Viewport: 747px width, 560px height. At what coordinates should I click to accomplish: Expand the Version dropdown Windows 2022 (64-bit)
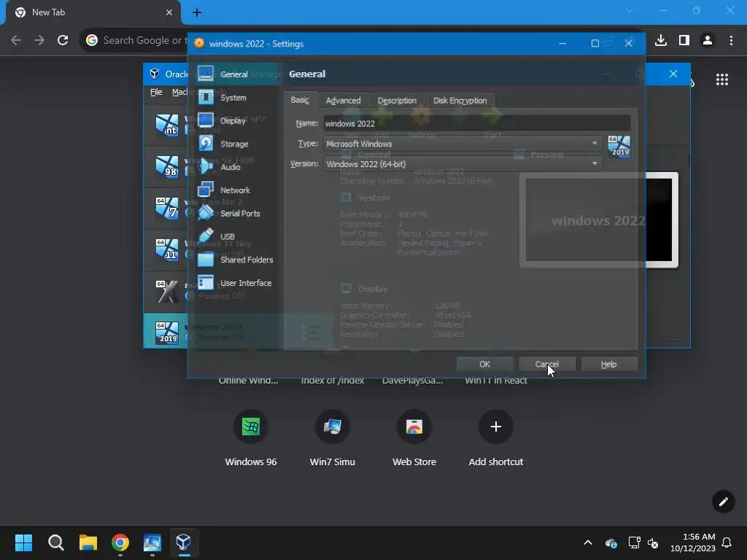pos(462,164)
